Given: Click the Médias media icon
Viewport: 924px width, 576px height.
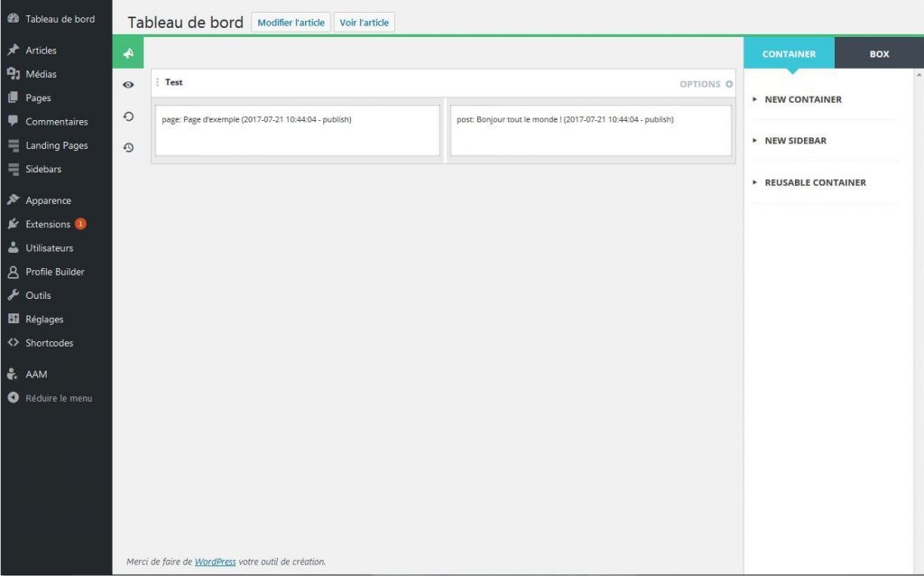Looking at the screenshot, I should pyautogui.click(x=13, y=74).
